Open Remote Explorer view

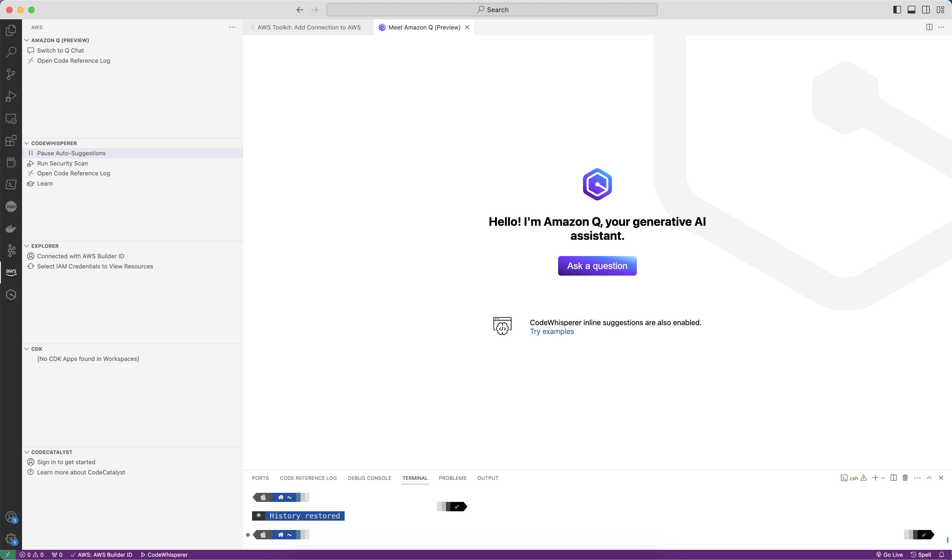coord(11,119)
